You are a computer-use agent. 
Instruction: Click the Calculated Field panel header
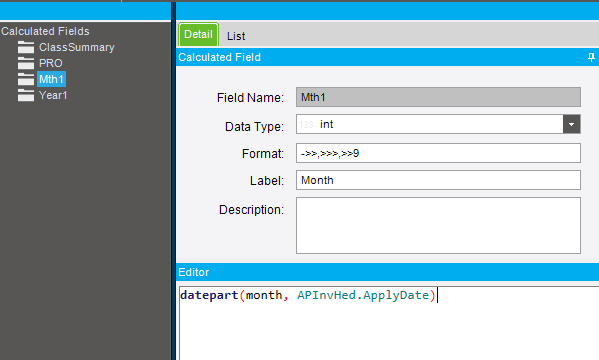(387, 57)
